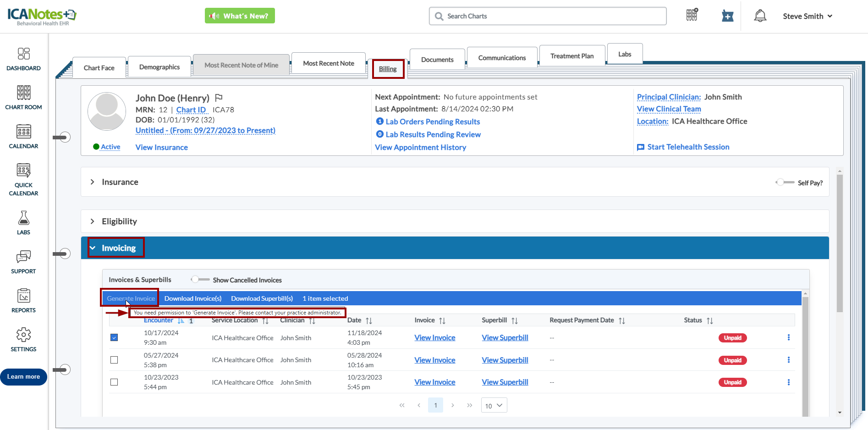Open the rows-per-page dropdown showing 10
Screen dimensions: 868x430
[x=494, y=406]
